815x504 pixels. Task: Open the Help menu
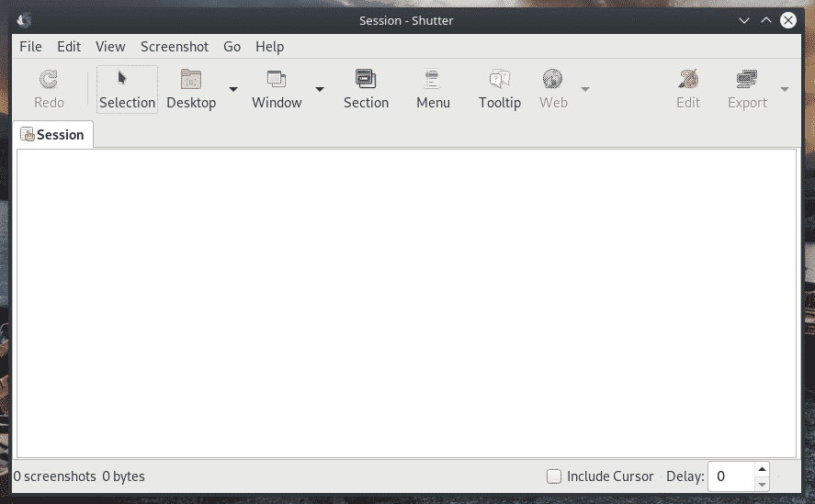click(269, 47)
